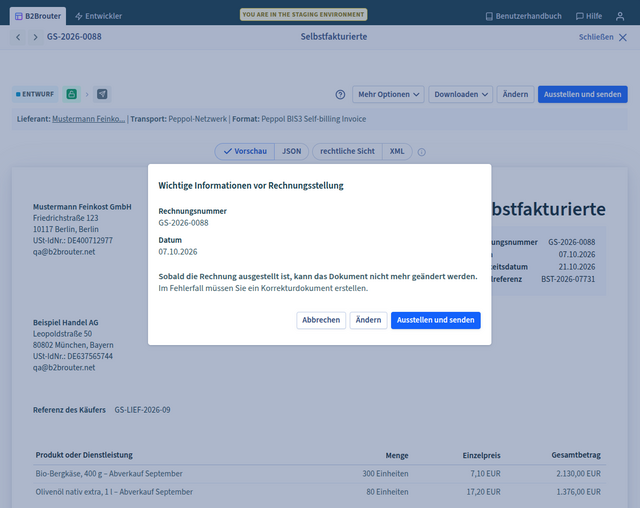Expand the Mehr Optionen dropdown
640x508 pixels.
click(x=388, y=94)
